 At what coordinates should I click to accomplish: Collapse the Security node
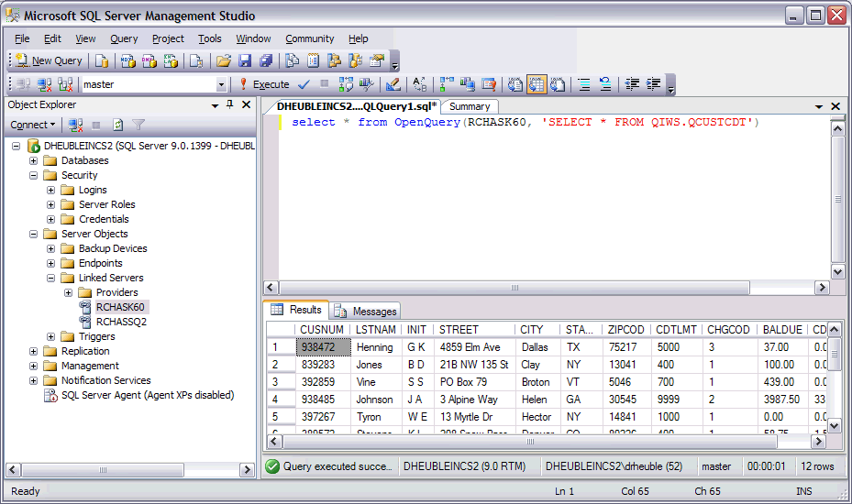(x=34, y=175)
